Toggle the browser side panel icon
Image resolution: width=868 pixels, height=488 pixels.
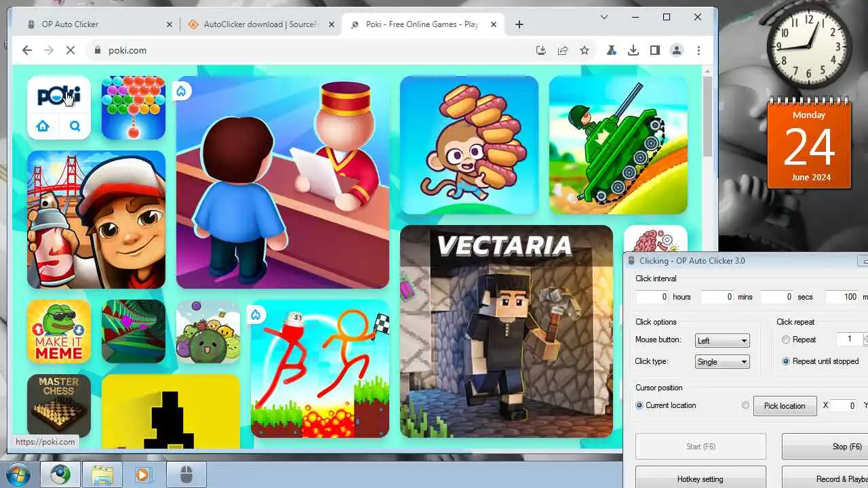point(655,50)
